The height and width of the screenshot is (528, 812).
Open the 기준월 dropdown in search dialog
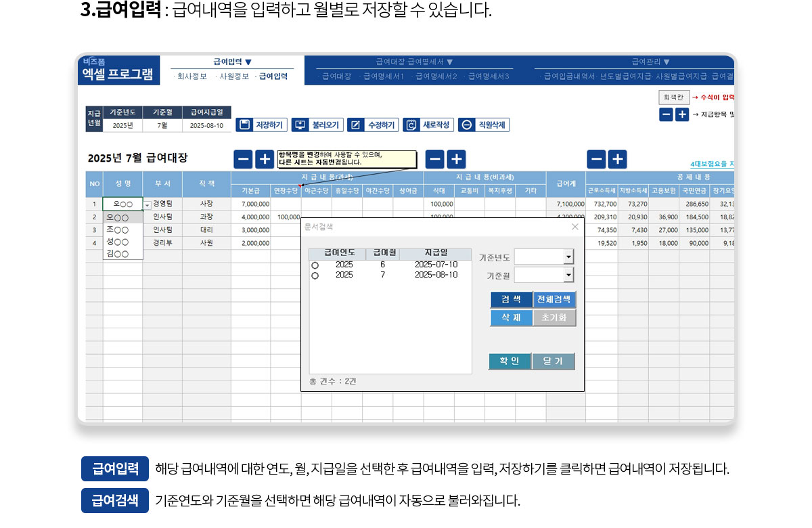568,275
